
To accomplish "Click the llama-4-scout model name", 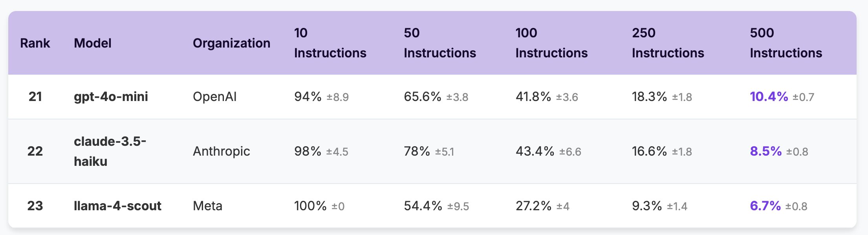I will [x=117, y=206].
